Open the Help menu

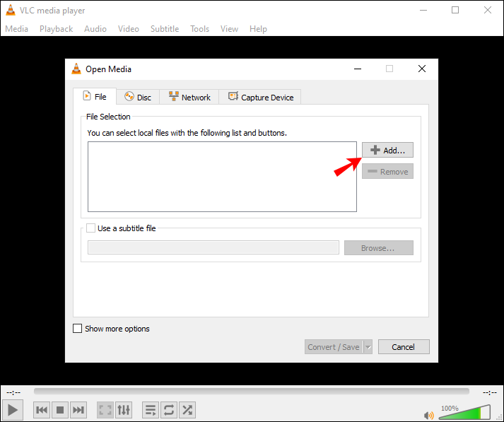[259, 29]
